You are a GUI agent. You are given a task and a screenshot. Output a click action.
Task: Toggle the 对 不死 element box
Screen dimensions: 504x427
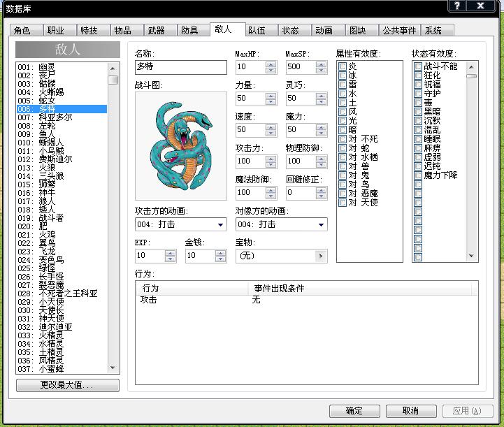(343, 139)
